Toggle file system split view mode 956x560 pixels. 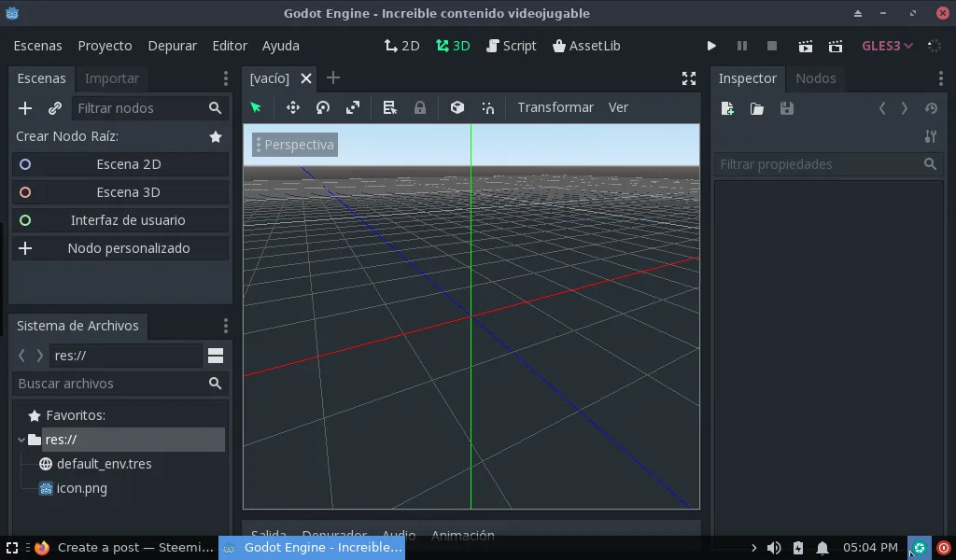(x=216, y=356)
